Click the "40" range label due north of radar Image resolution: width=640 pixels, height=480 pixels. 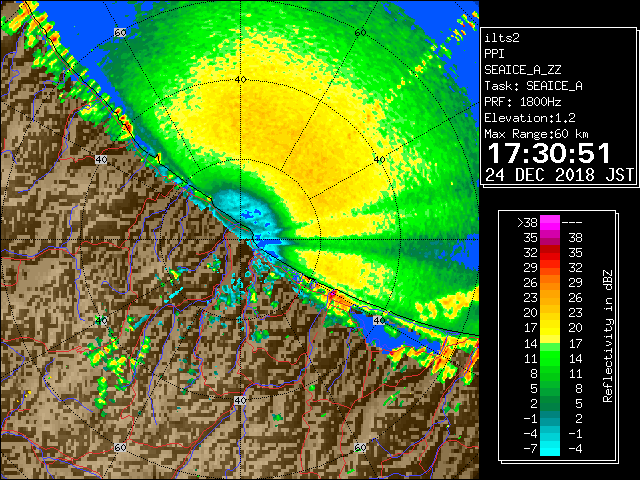[x=240, y=80]
